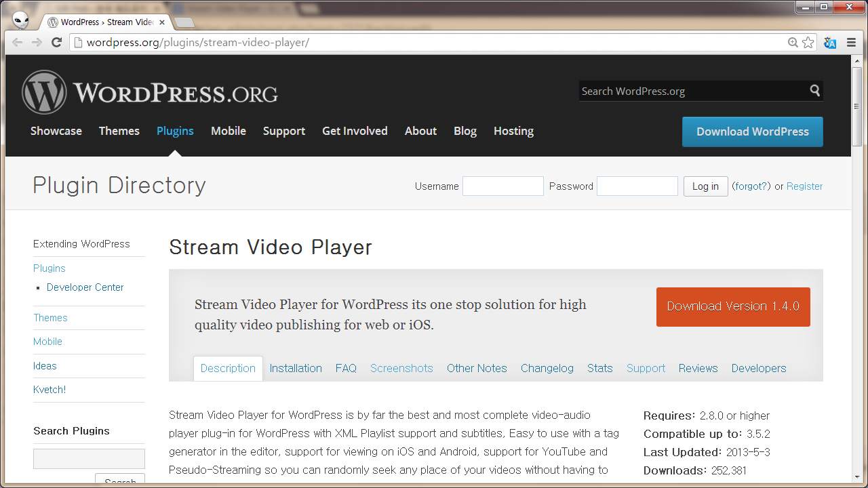Bookmark the page using the star icon

(808, 42)
